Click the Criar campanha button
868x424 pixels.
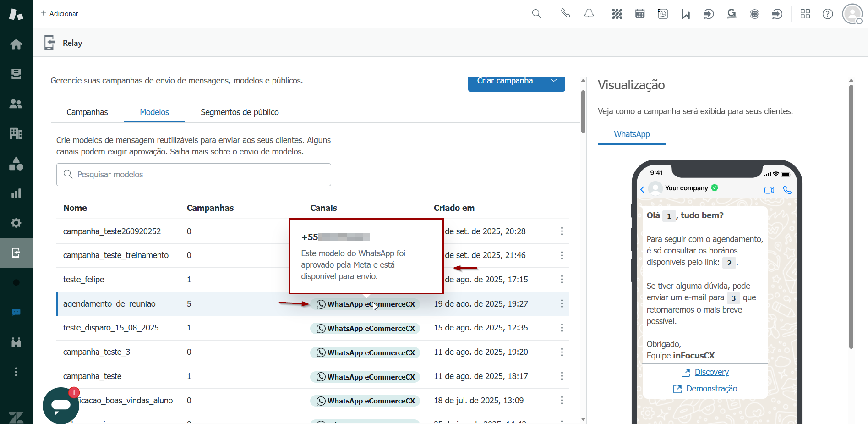[x=505, y=81]
